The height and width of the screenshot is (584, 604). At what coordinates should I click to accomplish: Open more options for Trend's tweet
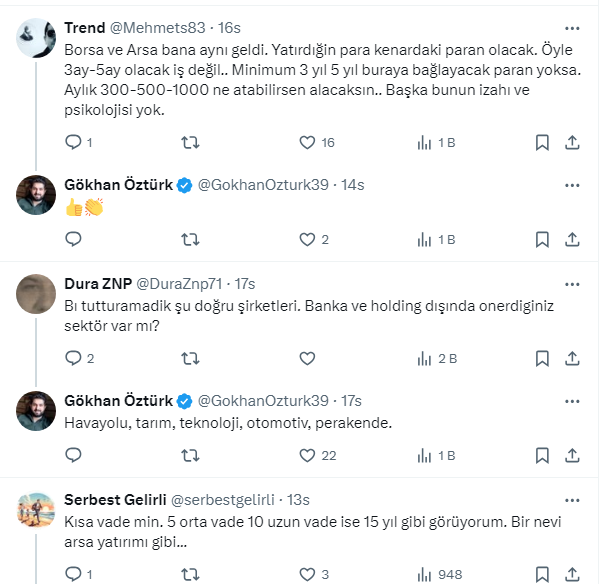pyautogui.click(x=571, y=28)
